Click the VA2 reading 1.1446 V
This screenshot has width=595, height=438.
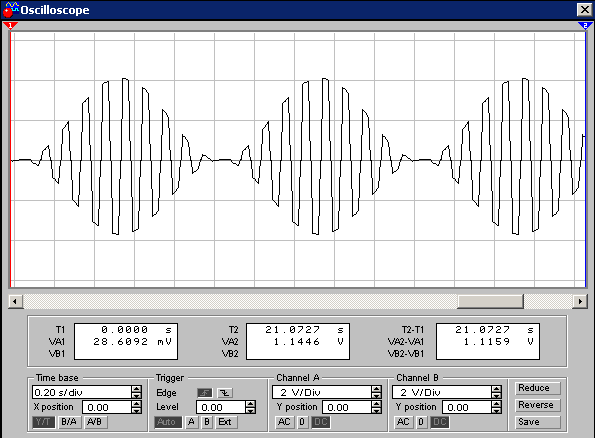coord(308,342)
